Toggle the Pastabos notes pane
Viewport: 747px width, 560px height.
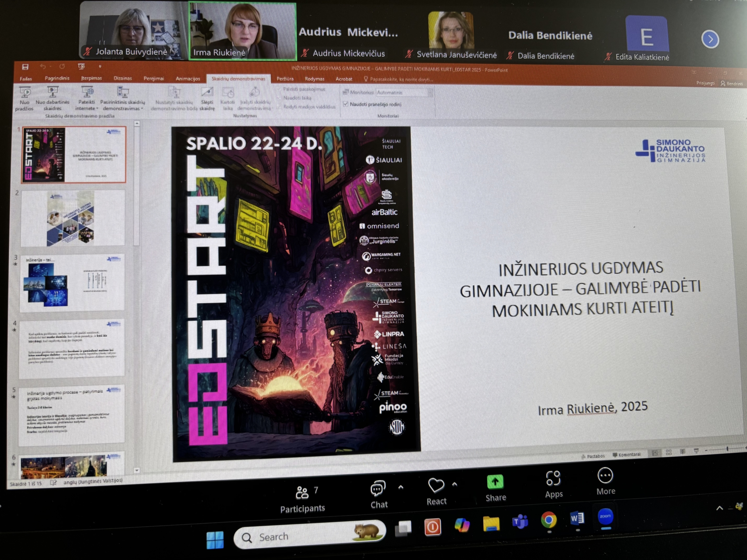tap(593, 456)
